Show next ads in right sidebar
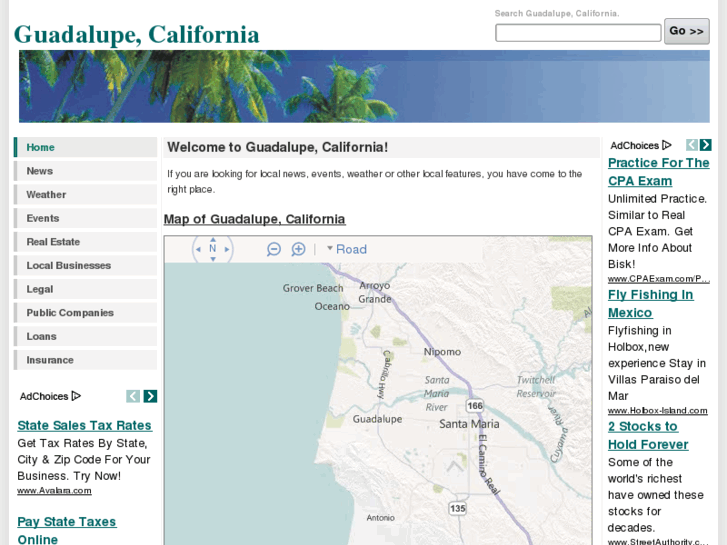This screenshot has height=545, width=727. pos(705,145)
